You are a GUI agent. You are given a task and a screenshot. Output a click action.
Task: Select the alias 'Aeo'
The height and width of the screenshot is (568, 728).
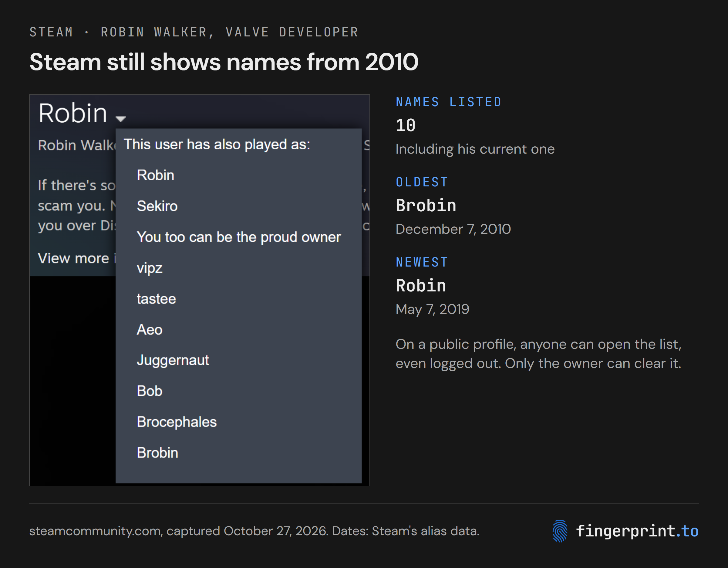[149, 329]
